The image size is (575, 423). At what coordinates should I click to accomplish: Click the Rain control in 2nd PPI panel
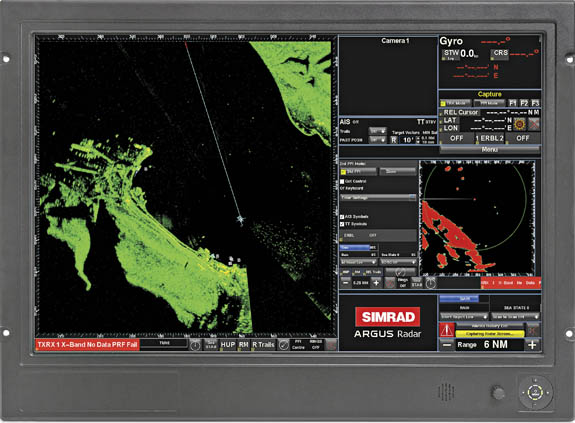[358, 254]
